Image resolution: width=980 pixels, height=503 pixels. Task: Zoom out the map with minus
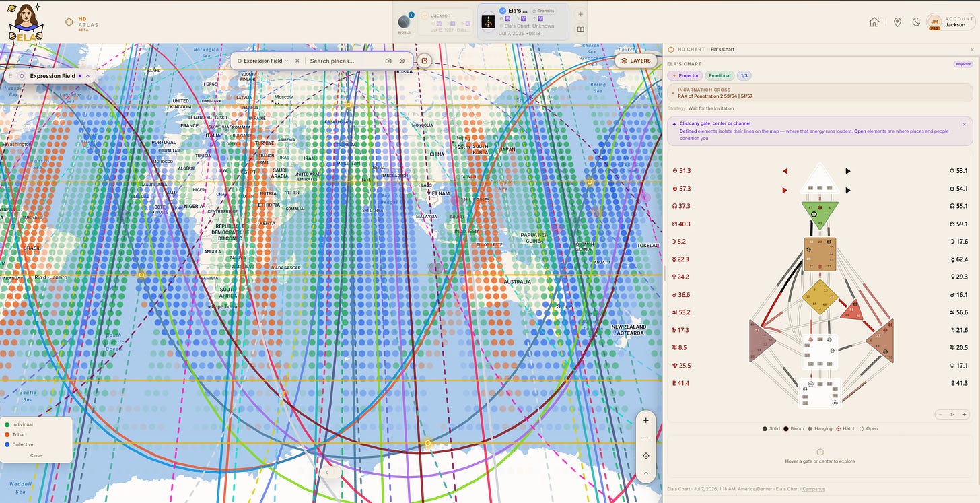tap(646, 438)
